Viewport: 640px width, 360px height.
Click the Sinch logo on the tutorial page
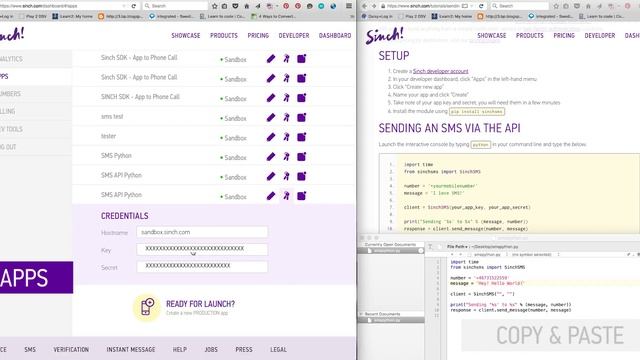384,36
